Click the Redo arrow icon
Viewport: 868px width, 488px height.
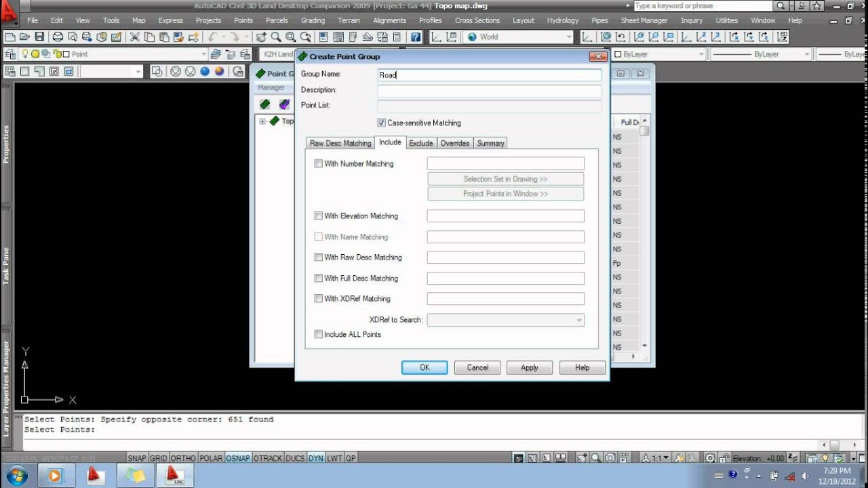235,37
